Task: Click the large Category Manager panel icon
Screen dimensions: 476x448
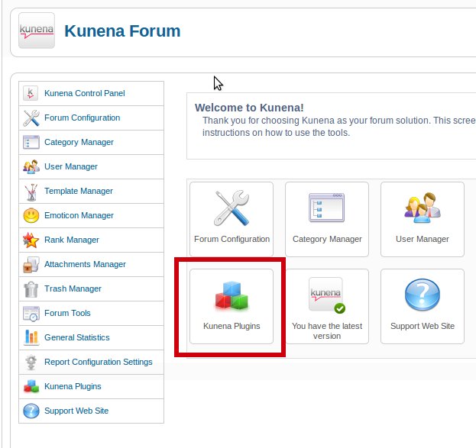Action: (x=327, y=208)
